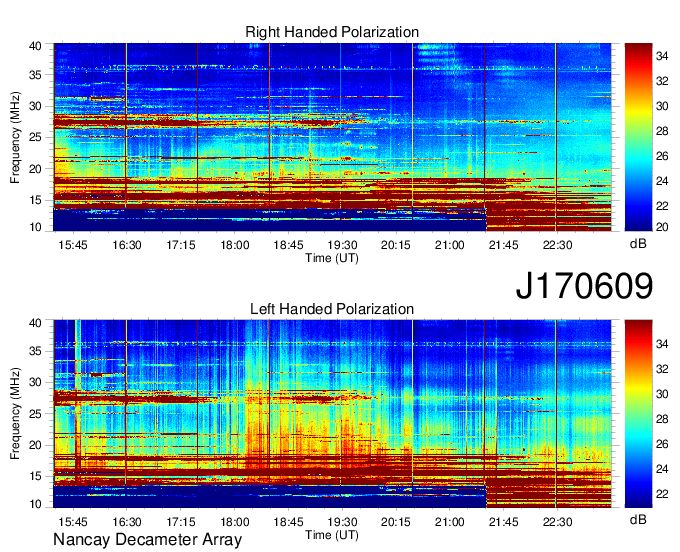Click the Right Handed plot's color scale bar

[x=638, y=137]
